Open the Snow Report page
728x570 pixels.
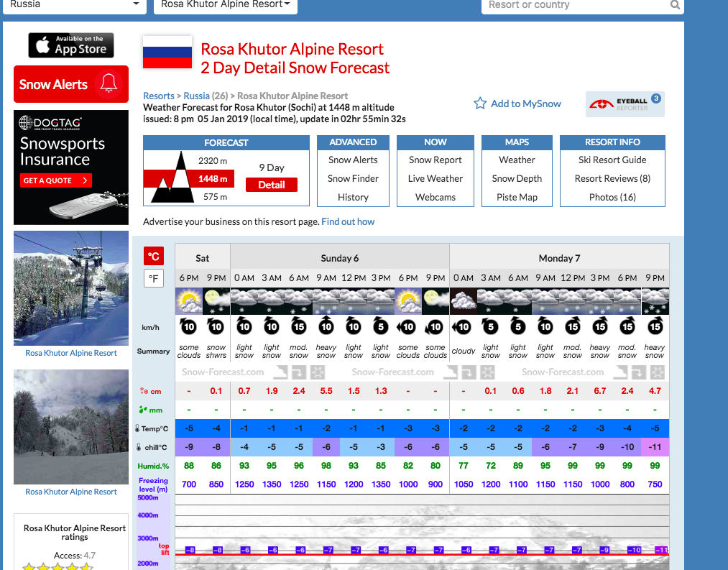[x=436, y=160]
